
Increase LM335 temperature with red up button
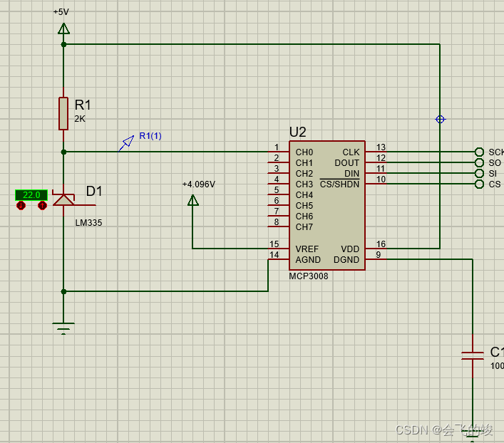(x=42, y=205)
